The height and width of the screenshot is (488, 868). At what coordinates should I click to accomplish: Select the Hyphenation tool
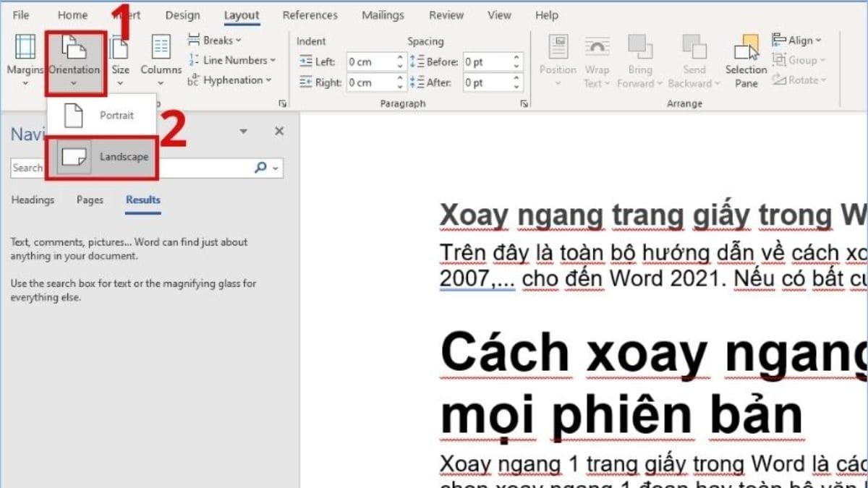(230, 80)
